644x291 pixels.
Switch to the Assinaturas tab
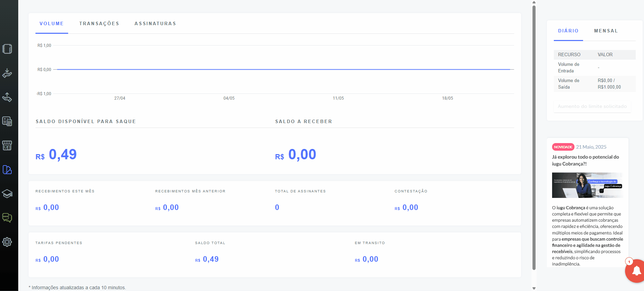point(155,23)
